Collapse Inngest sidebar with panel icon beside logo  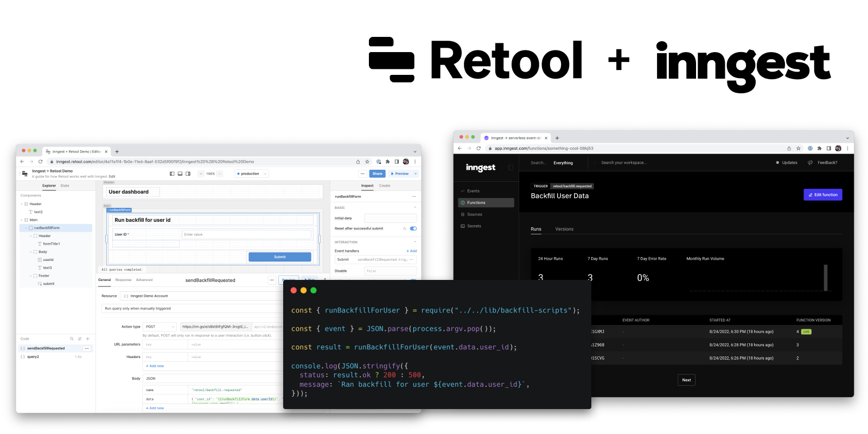(x=510, y=168)
